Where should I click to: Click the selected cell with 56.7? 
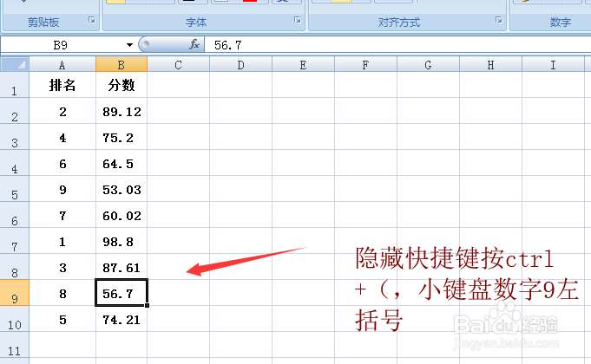pyautogui.click(x=121, y=293)
